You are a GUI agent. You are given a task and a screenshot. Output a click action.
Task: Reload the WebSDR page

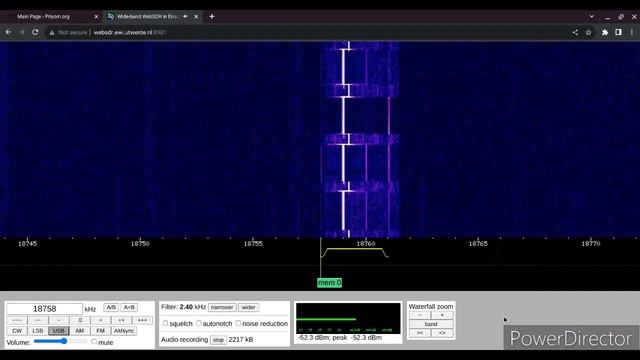tap(35, 32)
